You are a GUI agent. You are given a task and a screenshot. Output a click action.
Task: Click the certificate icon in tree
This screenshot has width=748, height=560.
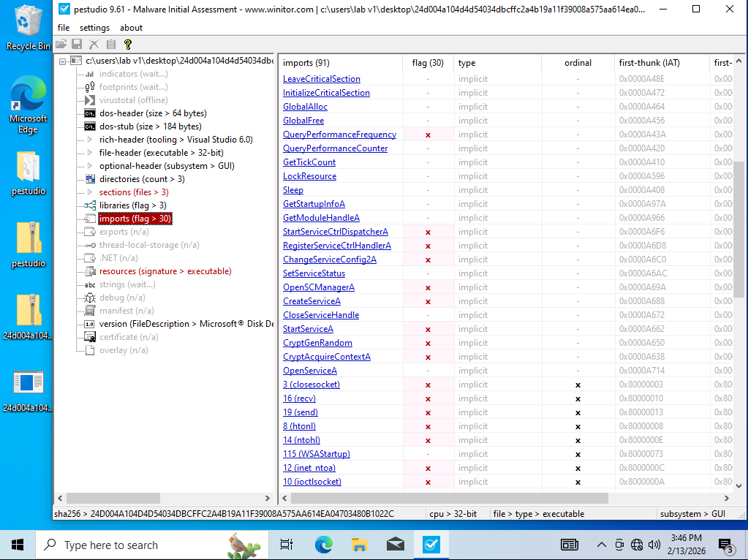point(90,337)
